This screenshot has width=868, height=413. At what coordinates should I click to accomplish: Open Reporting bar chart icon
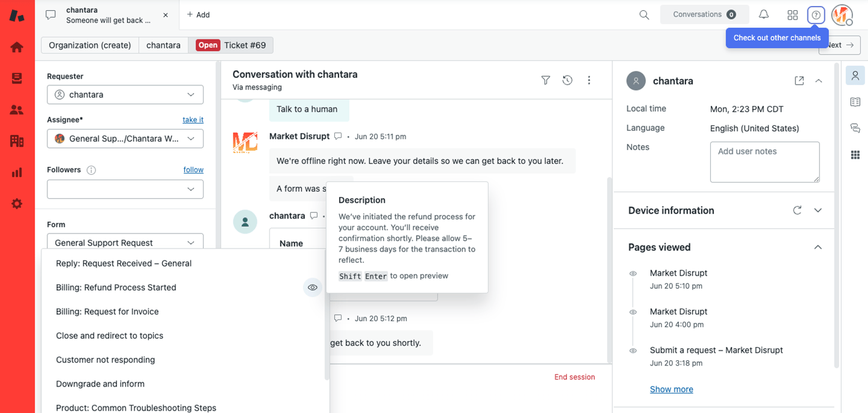[x=17, y=172]
